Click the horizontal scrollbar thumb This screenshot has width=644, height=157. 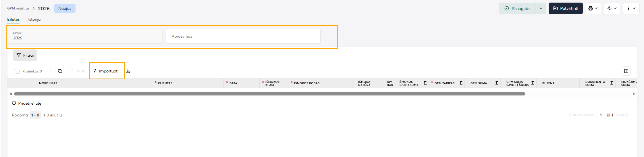click(270, 94)
